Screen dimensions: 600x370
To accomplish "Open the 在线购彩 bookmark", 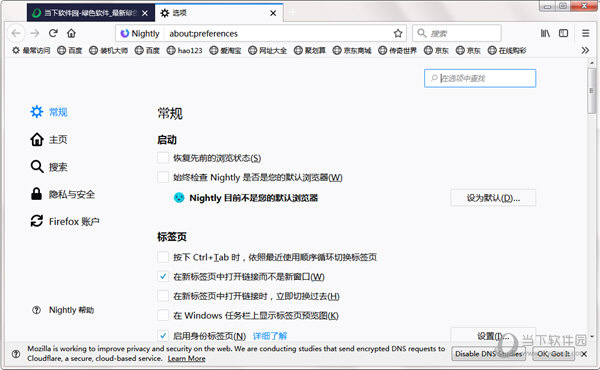I will pos(507,50).
